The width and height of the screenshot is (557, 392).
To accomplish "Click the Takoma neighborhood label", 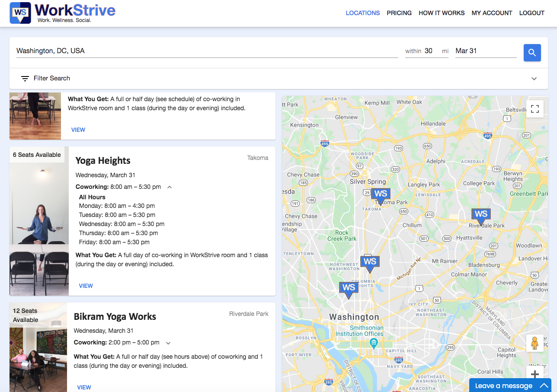I will tap(258, 158).
